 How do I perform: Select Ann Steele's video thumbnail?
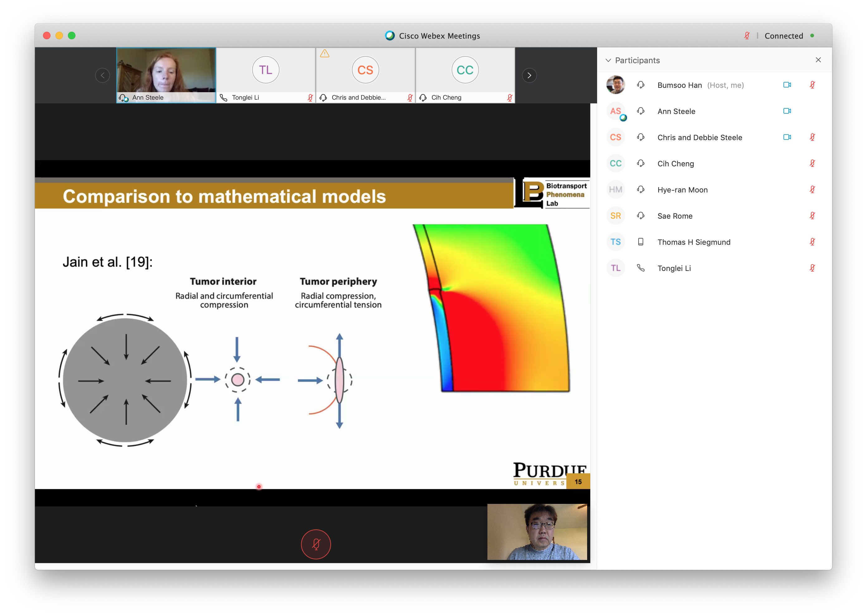click(x=166, y=75)
